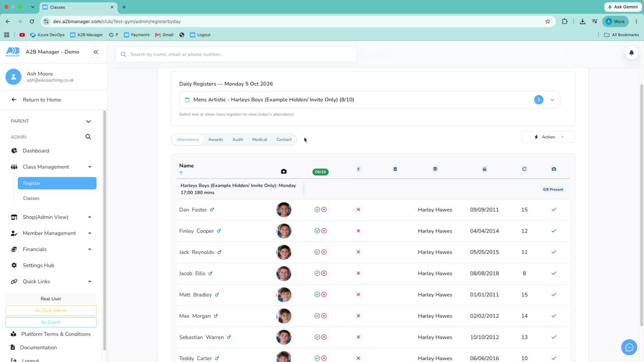Click the As Coach button
Image resolution: width=644 pixels, height=362 pixels.
click(x=51, y=322)
